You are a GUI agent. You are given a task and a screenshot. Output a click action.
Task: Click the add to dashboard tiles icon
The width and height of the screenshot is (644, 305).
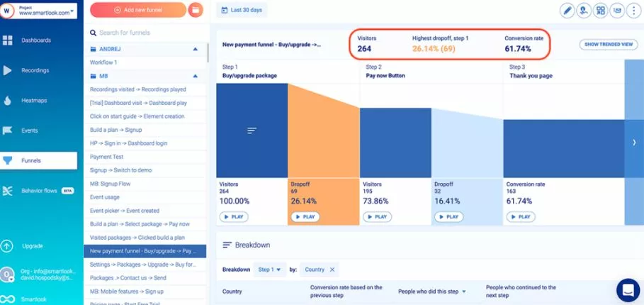point(601,11)
